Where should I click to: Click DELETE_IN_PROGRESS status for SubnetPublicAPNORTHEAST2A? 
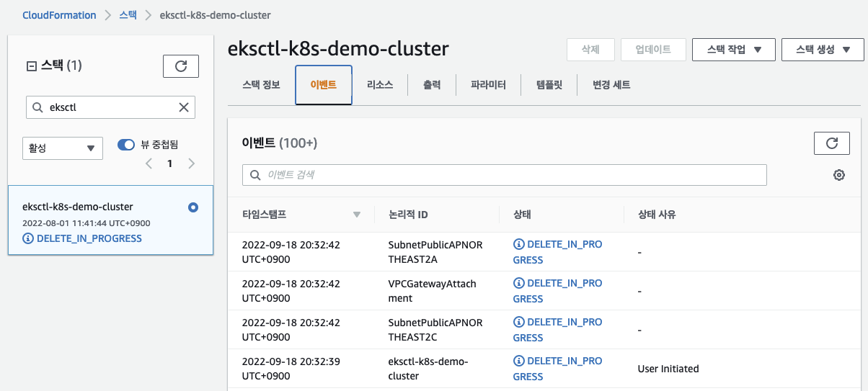[557, 252]
